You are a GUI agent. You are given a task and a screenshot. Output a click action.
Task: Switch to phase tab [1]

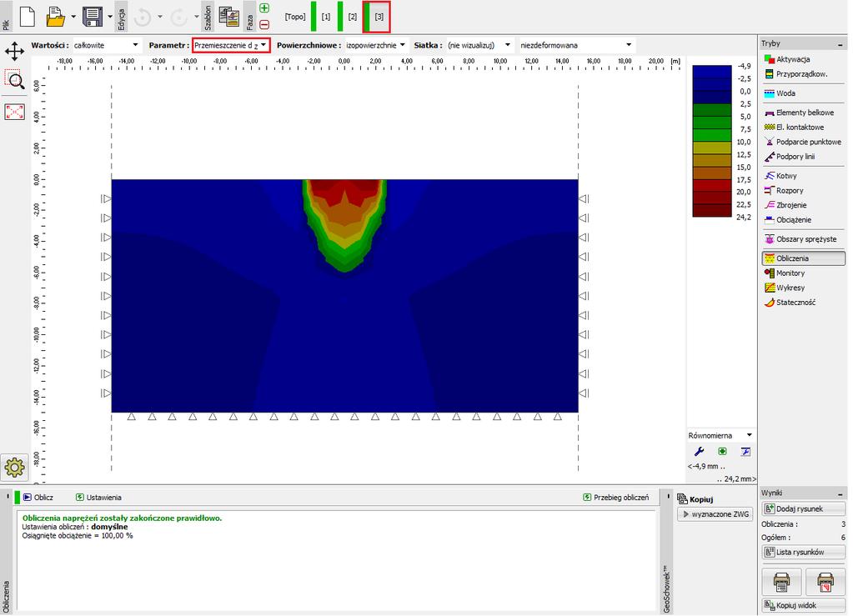(326, 17)
